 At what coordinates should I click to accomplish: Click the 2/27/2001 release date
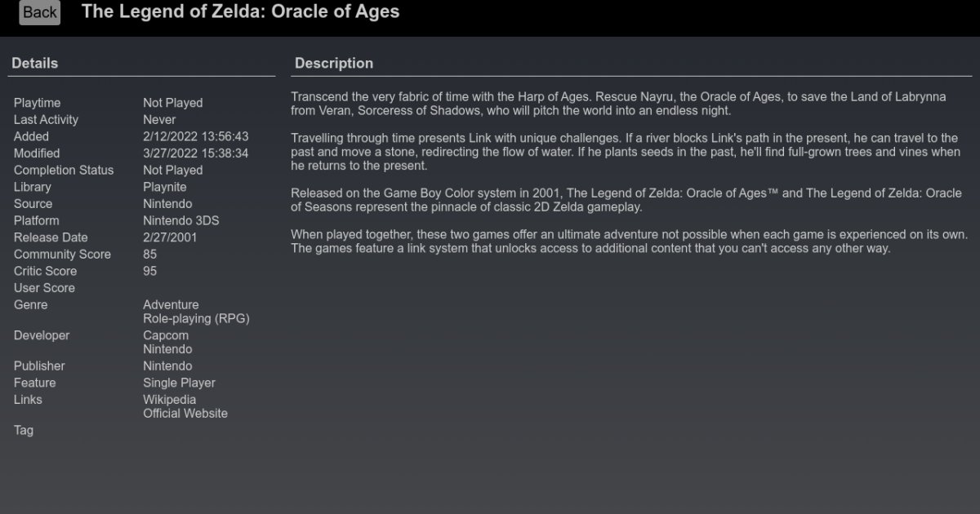[x=170, y=237]
